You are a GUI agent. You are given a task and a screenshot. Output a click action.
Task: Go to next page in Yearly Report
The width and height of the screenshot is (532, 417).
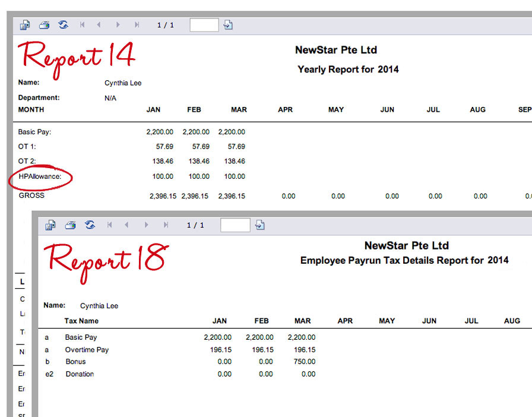pyautogui.click(x=118, y=25)
